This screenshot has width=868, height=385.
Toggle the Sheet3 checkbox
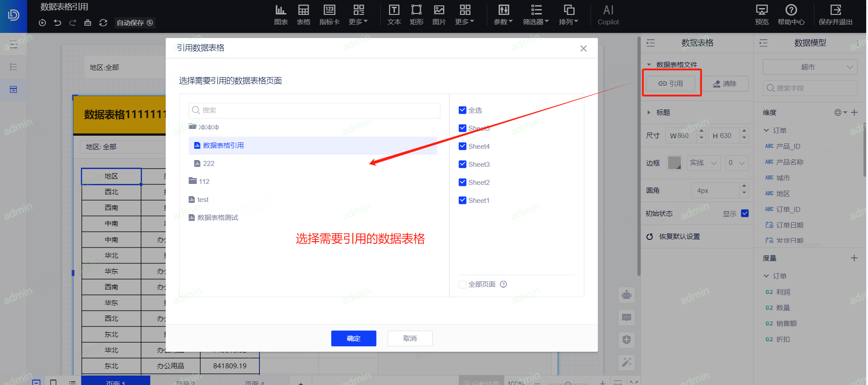(462, 164)
